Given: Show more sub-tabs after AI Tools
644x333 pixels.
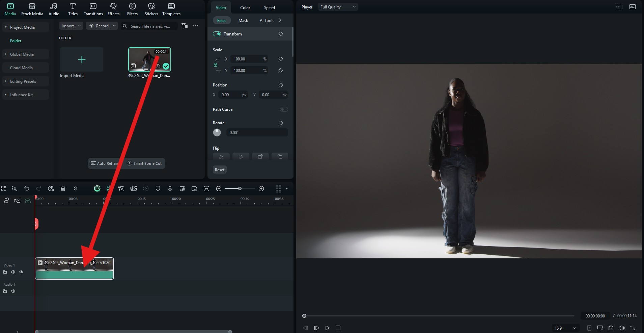Looking at the screenshot, I should click(280, 20).
